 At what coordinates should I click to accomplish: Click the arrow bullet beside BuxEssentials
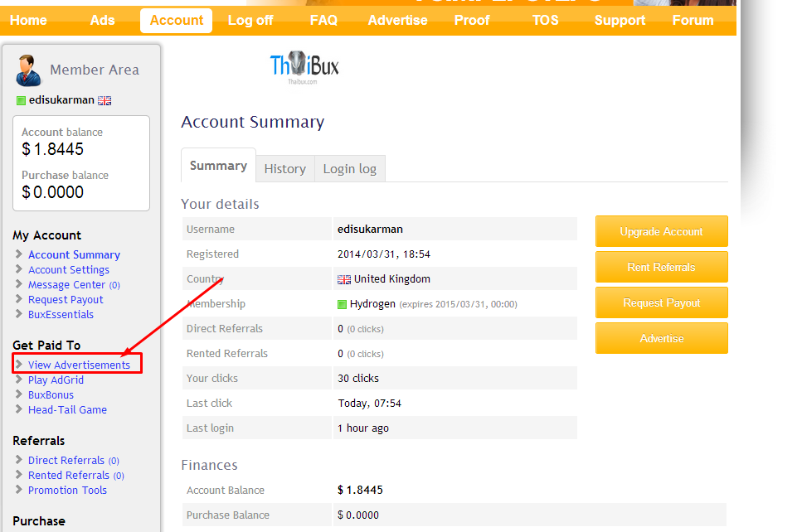19,313
